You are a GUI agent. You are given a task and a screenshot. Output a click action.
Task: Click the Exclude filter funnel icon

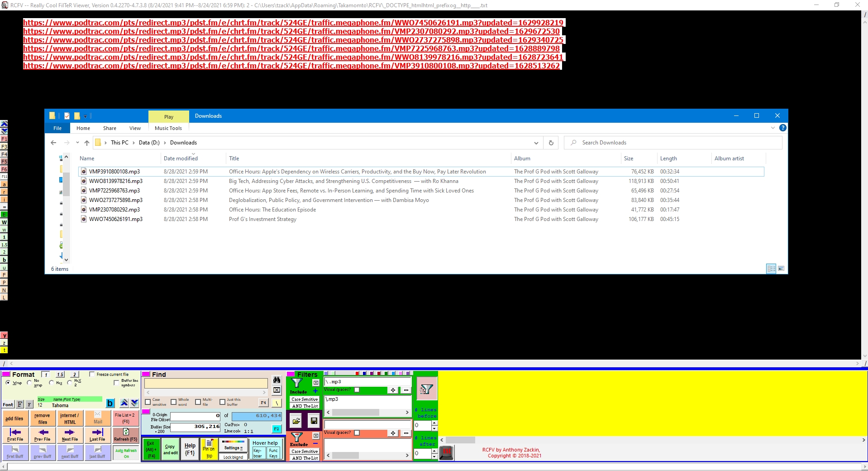(297, 437)
